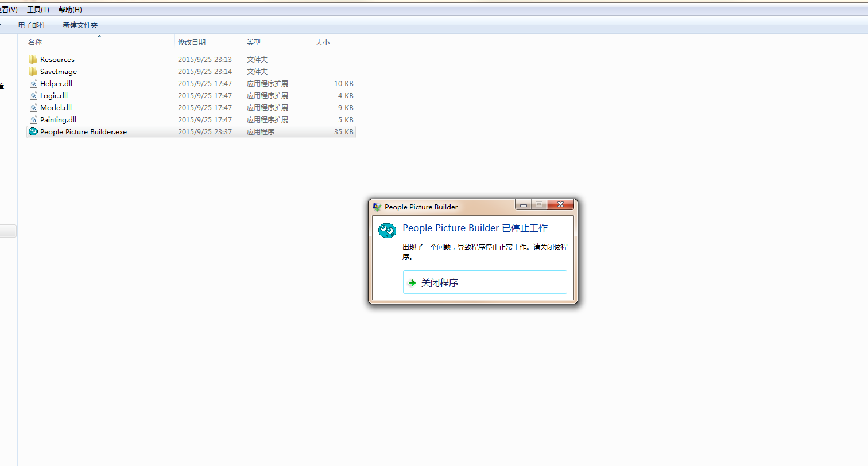Click the 2015/9/25 23:13 date of Resources
The height and width of the screenshot is (466, 868).
click(205, 60)
